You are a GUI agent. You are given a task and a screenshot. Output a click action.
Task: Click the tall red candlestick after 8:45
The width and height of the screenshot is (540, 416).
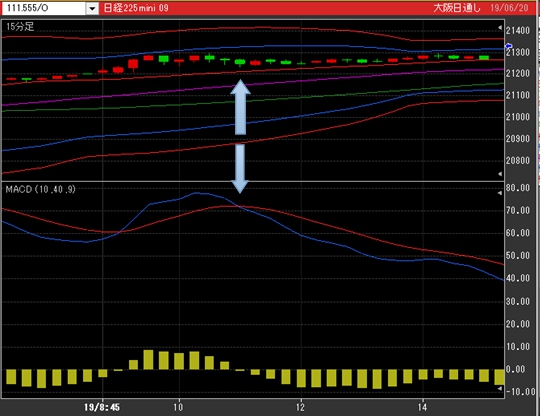(133, 65)
